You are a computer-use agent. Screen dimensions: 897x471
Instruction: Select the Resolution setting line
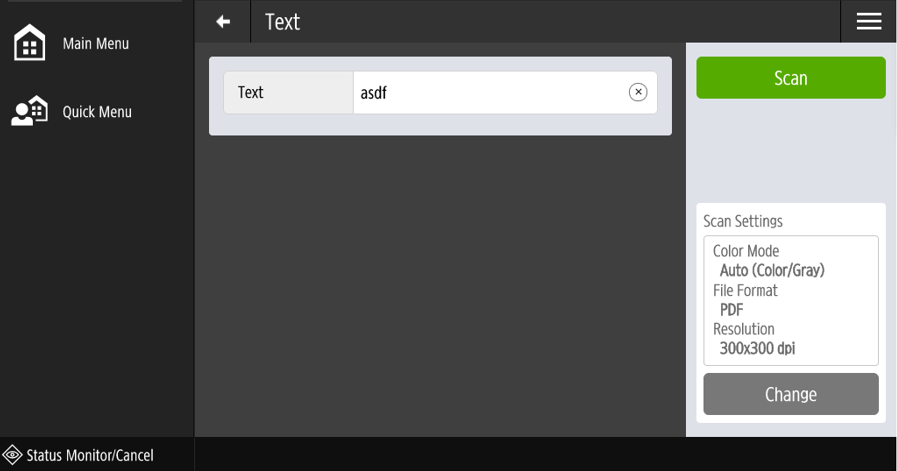tap(744, 329)
